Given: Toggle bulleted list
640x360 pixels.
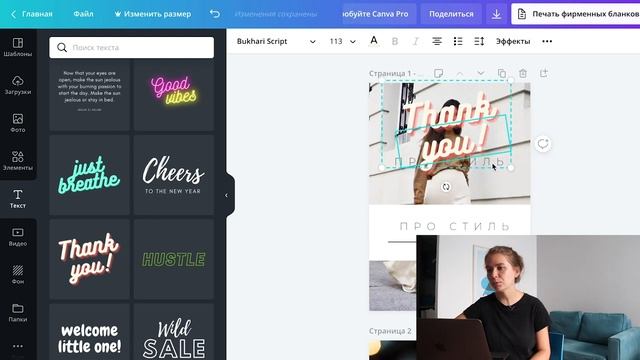Looking at the screenshot, I should click(458, 41).
